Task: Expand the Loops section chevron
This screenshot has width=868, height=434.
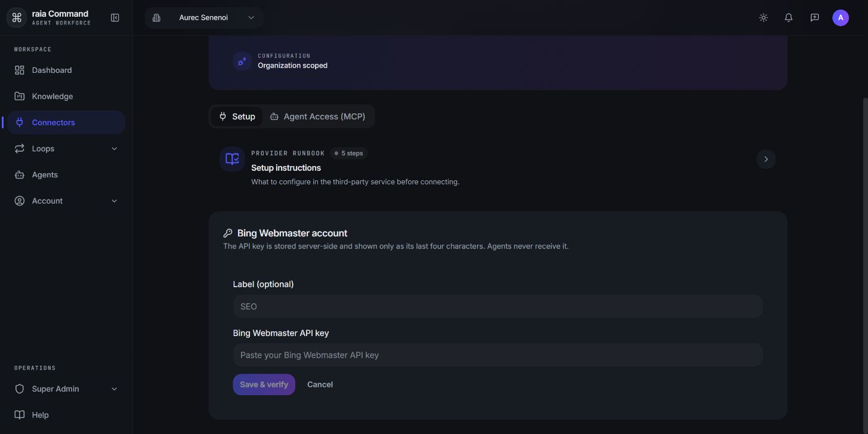Action: [115, 149]
